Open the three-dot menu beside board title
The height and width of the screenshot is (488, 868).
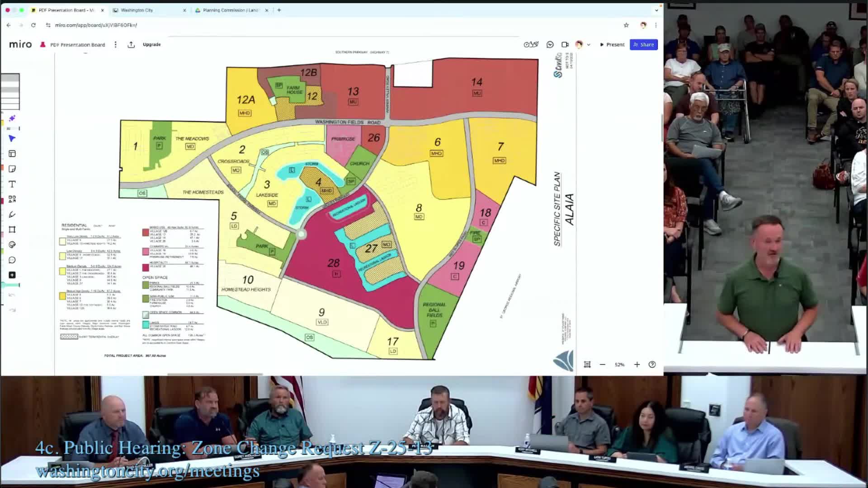(115, 44)
